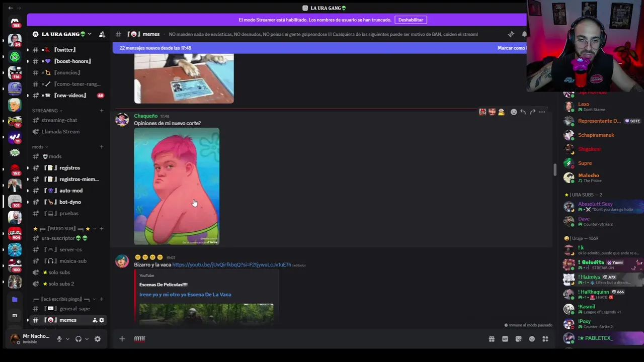Open the youtu.be link in Bizarro message
This screenshot has width=644, height=362.
(231, 264)
